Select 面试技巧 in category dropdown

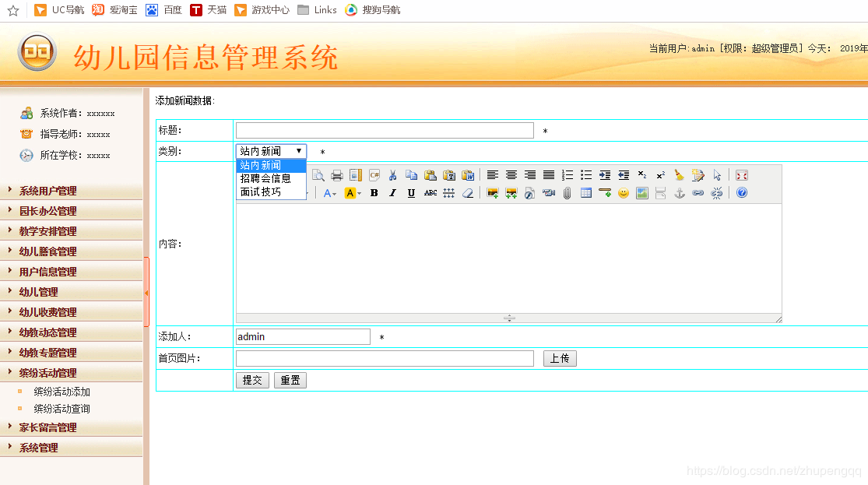pyautogui.click(x=271, y=192)
